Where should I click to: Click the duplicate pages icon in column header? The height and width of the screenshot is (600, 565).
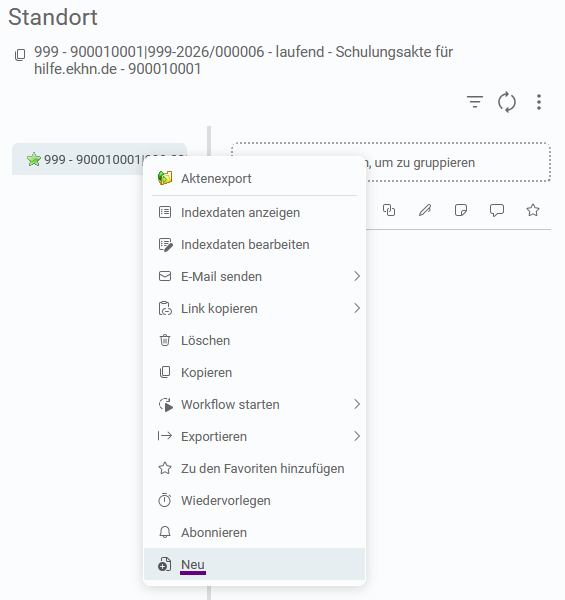coord(389,210)
